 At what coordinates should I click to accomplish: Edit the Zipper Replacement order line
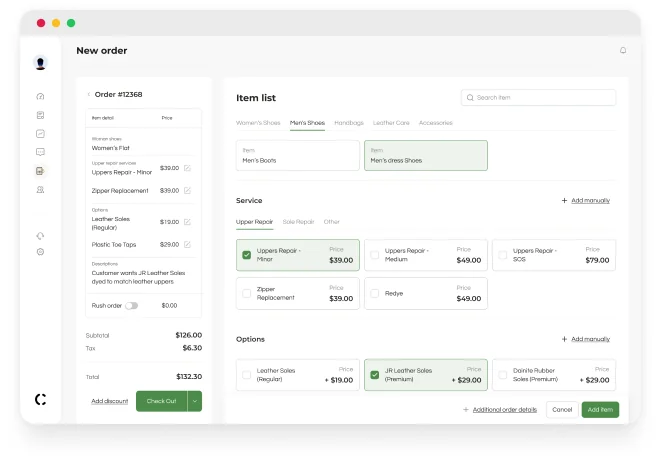tap(187, 190)
